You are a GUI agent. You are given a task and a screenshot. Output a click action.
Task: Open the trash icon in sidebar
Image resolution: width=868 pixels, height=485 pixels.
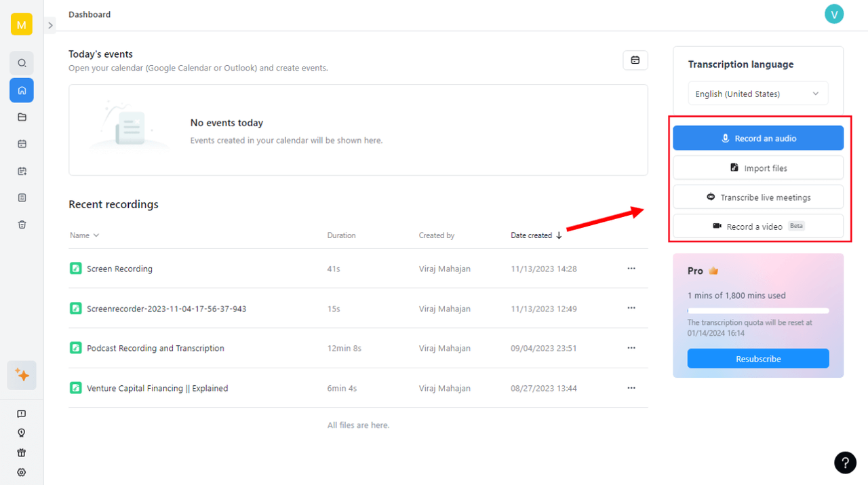click(x=22, y=225)
